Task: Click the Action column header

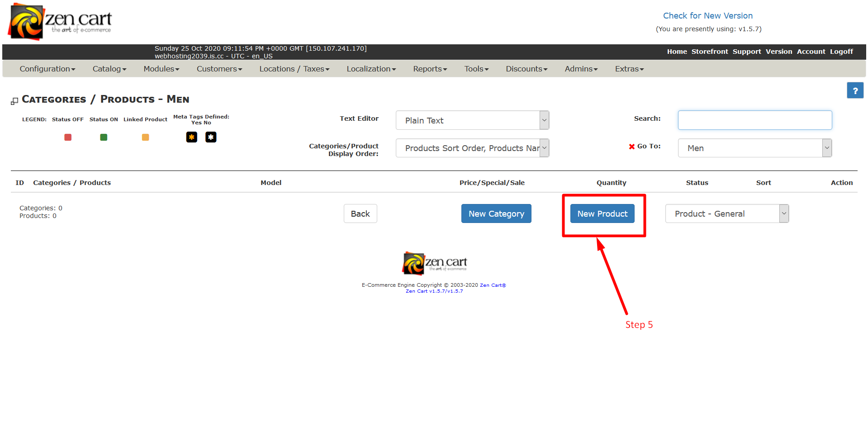Action: click(x=842, y=183)
